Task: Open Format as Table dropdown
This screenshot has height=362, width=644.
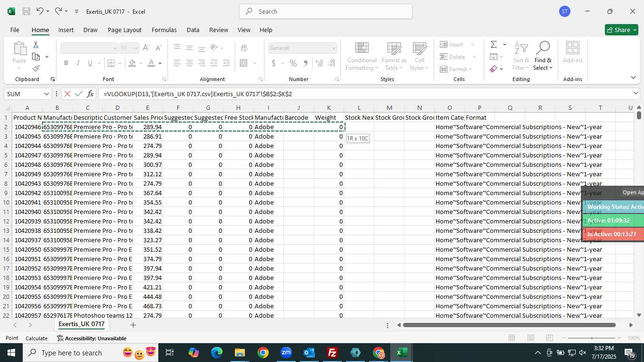Action: pyautogui.click(x=394, y=57)
